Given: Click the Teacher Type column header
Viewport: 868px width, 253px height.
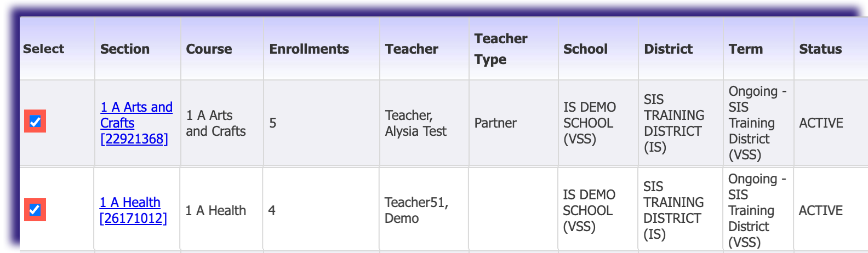Looking at the screenshot, I should point(501,49).
